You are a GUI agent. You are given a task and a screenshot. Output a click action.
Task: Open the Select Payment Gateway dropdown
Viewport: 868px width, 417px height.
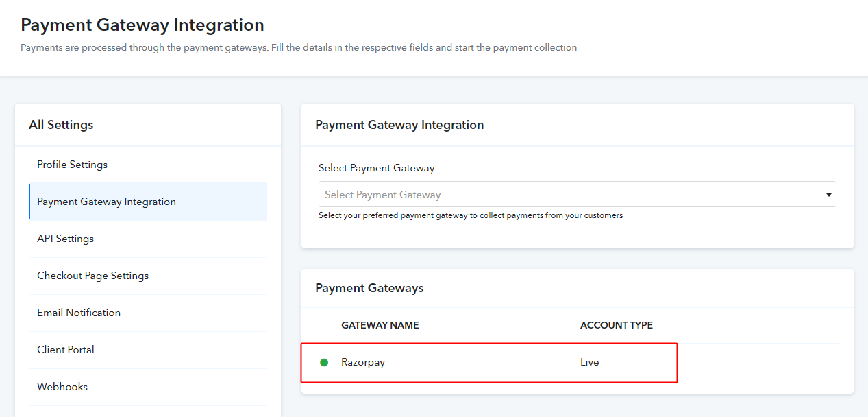coord(575,194)
